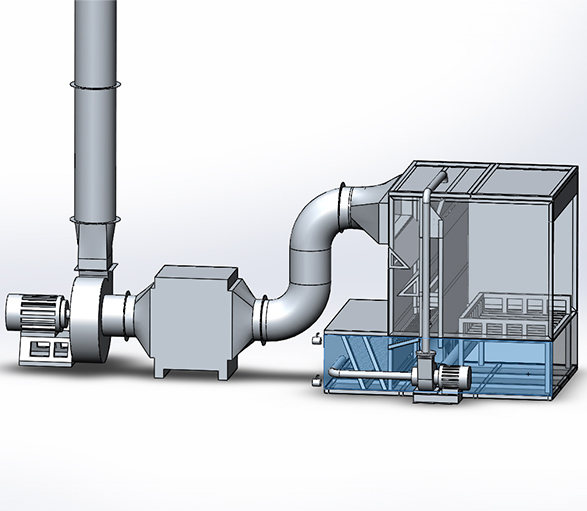Image resolution: width=587 pixels, height=511 pixels.
Task: Select the upper drain valve on the tank's side
Action: pyautogui.click(x=317, y=339)
